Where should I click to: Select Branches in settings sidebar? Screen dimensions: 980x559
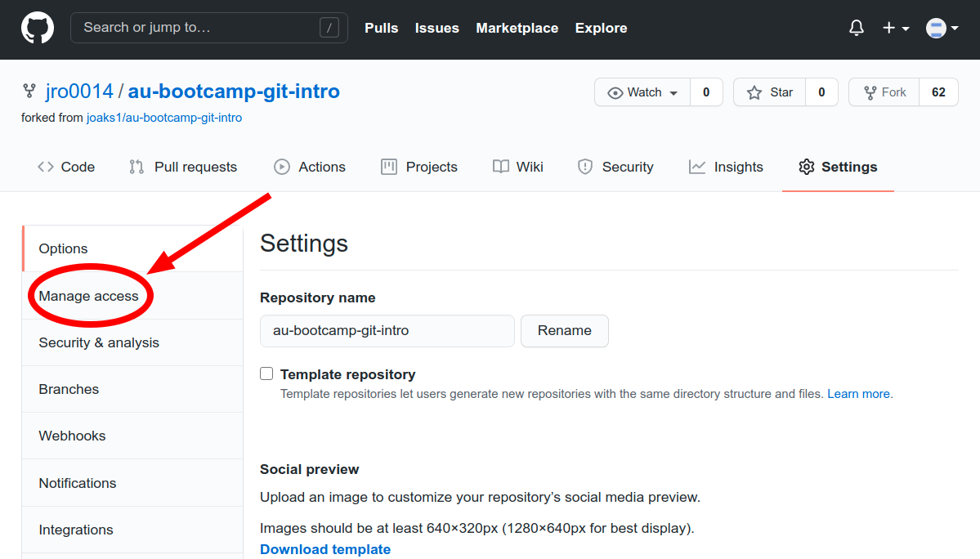tap(132, 389)
